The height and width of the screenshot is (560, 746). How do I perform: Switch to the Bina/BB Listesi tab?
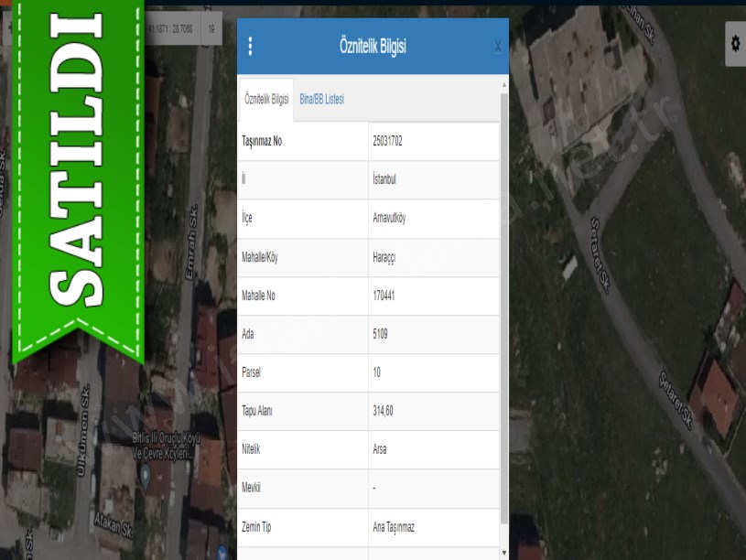(321, 100)
